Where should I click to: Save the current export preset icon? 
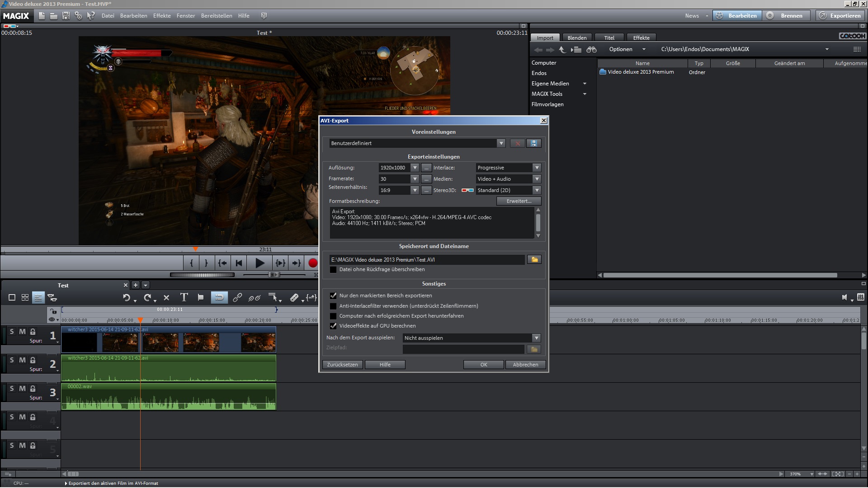(534, 143)
